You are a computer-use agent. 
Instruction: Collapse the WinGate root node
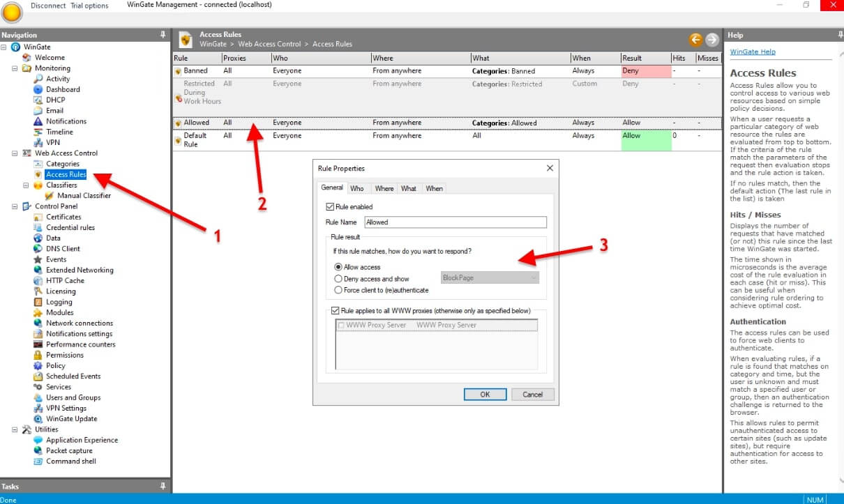click(4, 47)
